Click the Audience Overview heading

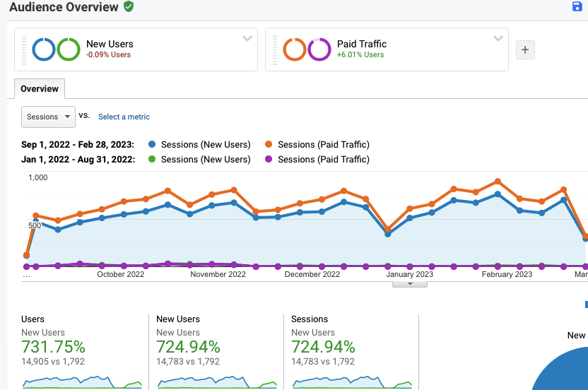tap(64, 7)
